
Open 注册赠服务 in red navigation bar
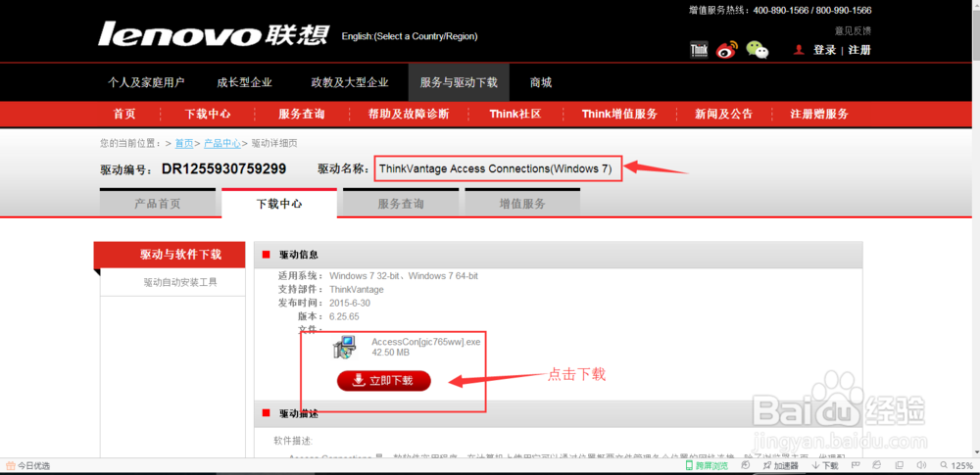(819, 114)
